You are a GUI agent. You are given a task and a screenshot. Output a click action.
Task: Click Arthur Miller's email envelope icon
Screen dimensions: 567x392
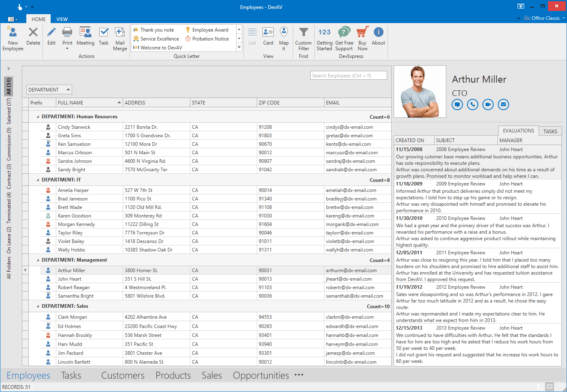(503, 104)
